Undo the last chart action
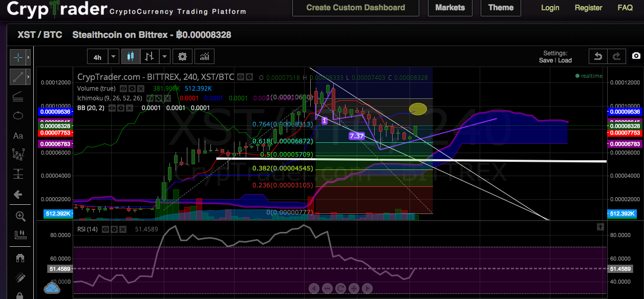644x299 pixels. (597, 56)
